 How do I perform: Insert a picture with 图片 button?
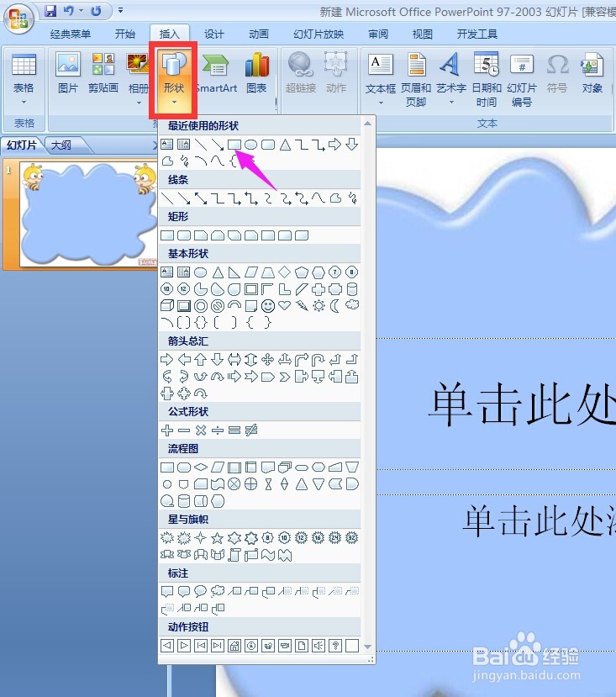click(68, 73)
